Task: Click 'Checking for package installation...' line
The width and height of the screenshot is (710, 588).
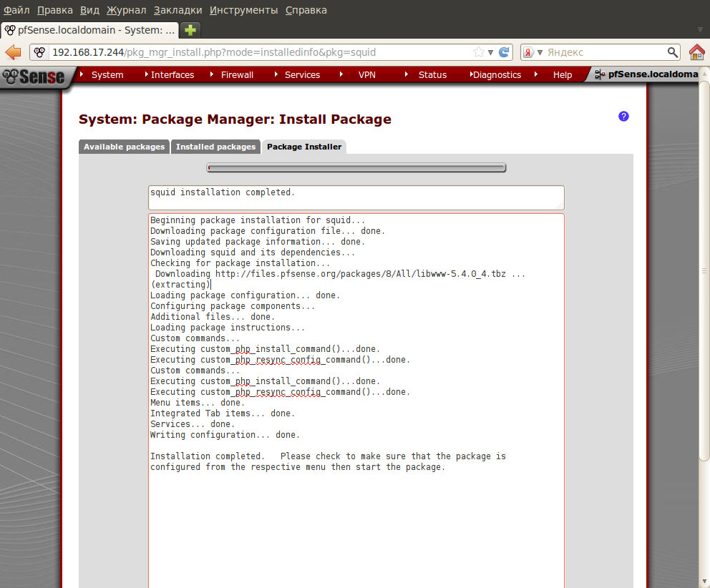Action: pos(240,263)
